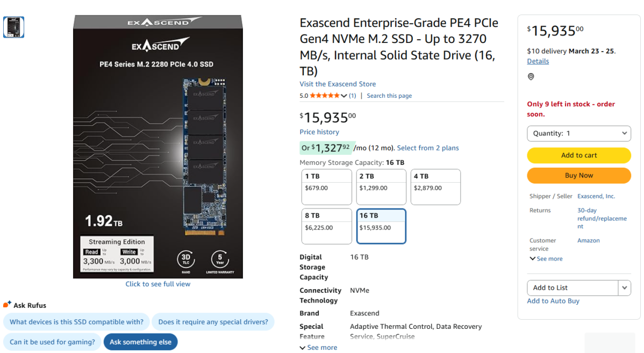
Task: Click the small product thumbnail image
Action: (13, 27)
